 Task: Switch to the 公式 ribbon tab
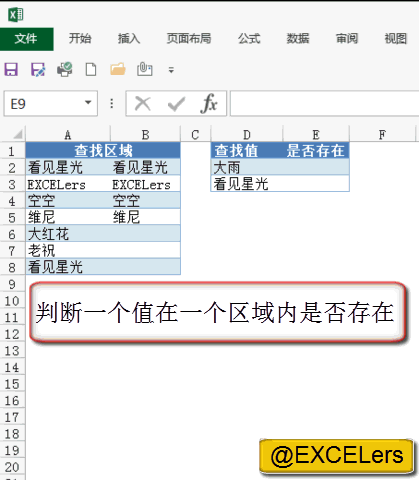[x=249, y=39]
